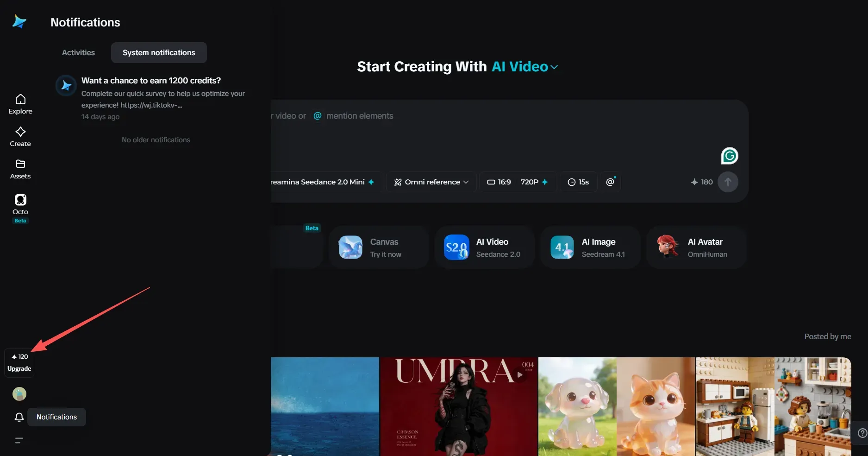Click the notification sender avatar icon
The image size is (868, 456).
[66, 86]
